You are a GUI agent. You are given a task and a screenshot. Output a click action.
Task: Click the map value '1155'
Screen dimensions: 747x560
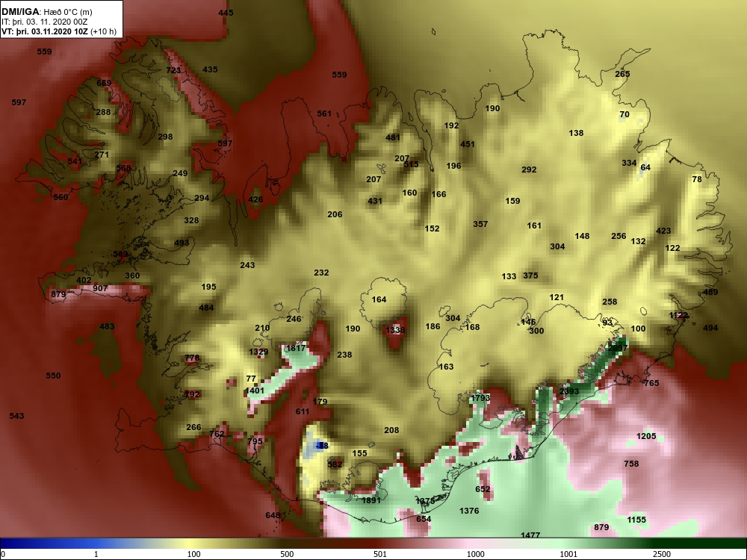pyautogui.click(x=636, y=520)
